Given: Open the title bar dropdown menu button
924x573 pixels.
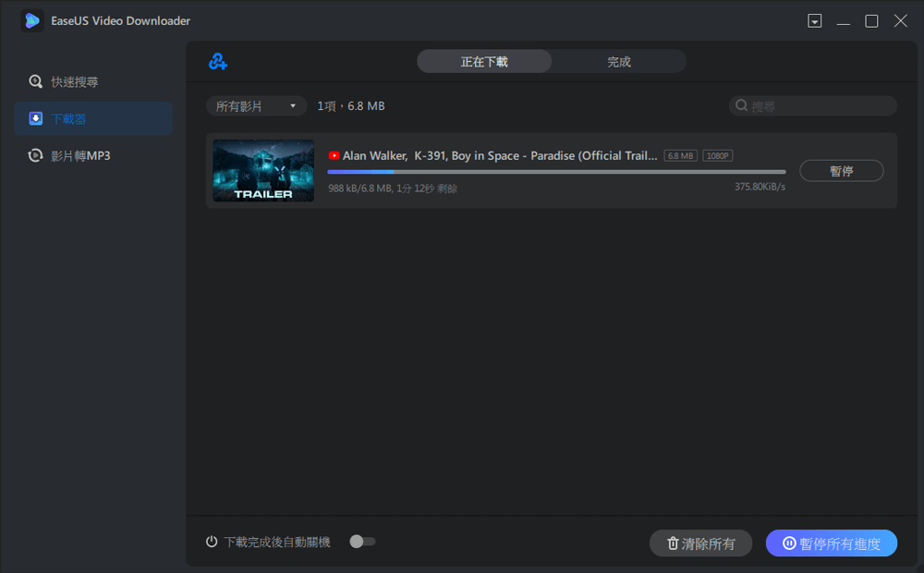Looking at the screenshot, I should point(814,21).
